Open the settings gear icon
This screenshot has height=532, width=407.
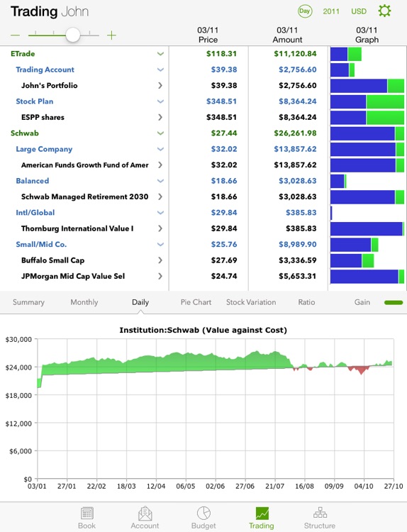tap(384, 11)
